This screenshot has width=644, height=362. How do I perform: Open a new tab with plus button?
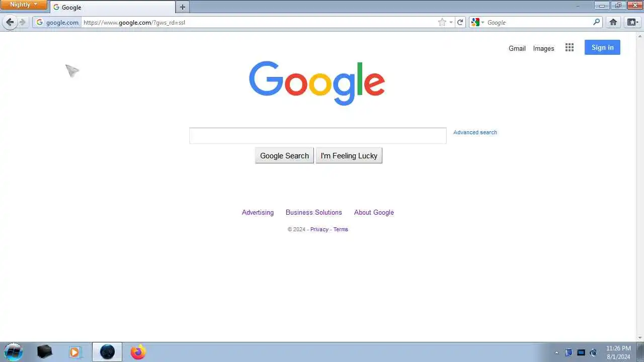[x=183, y=7]
